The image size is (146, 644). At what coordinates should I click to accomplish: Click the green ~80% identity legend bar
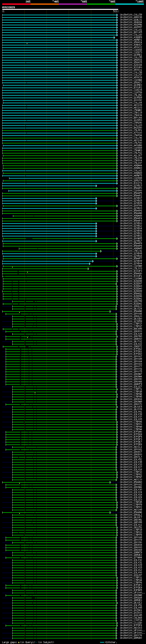(101, 4)
